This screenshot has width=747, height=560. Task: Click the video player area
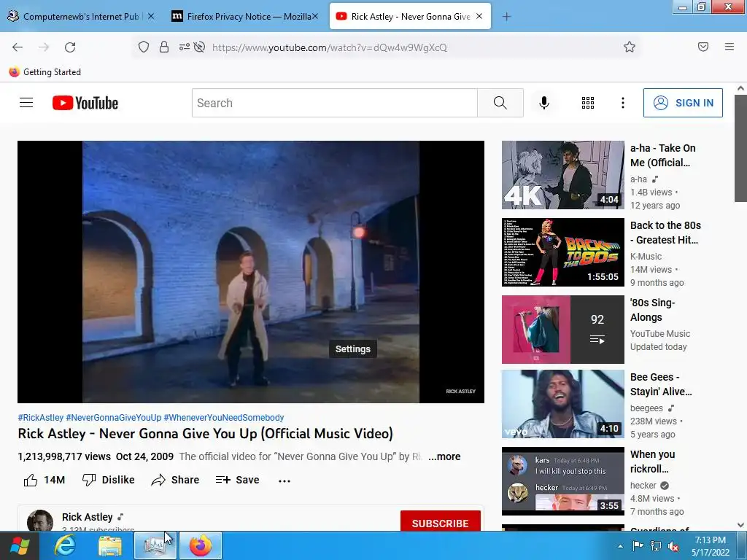pyautogui.click(x=251, y=271)
